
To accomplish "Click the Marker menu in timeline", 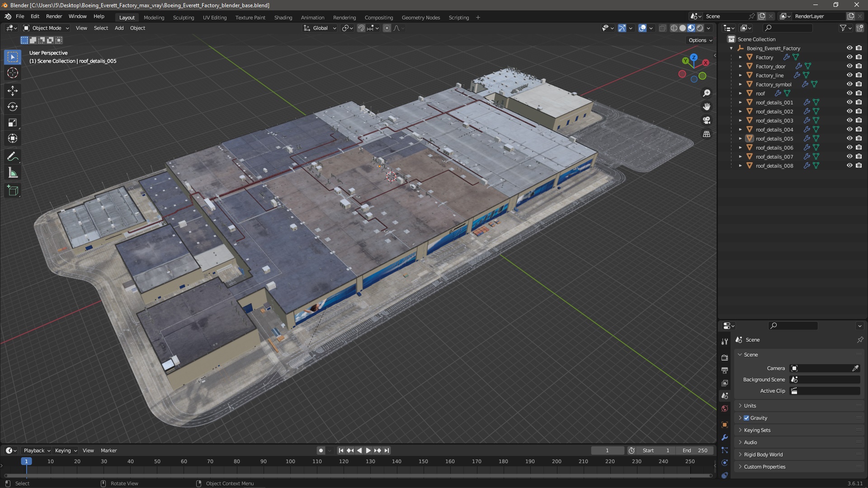I will (x=108, y=450).
